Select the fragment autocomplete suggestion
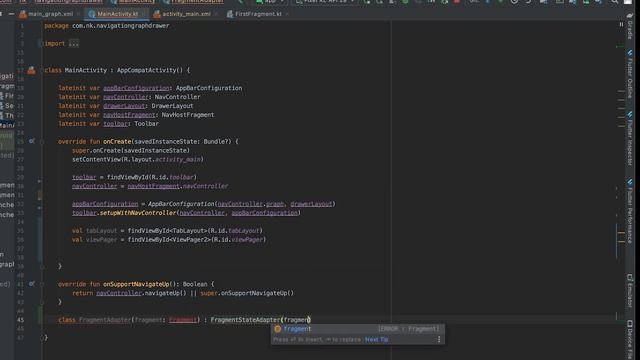This screenshot has height=360, width=640. click(358, 329)
